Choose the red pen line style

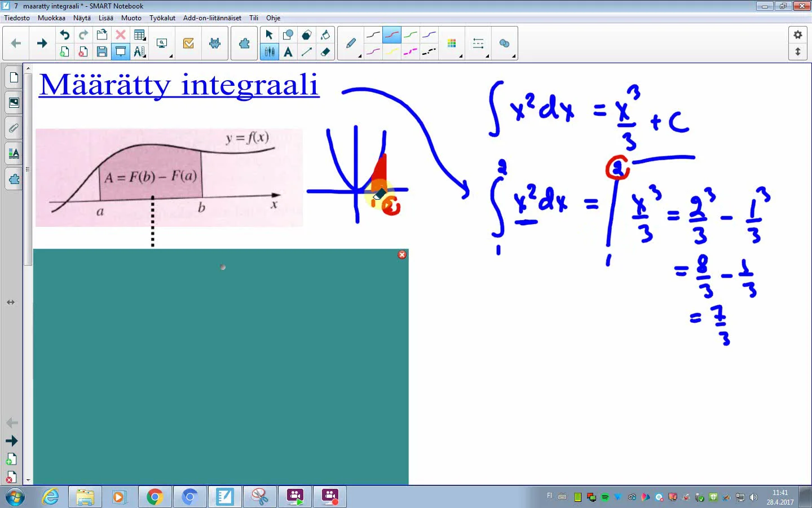tap(391, 35)
